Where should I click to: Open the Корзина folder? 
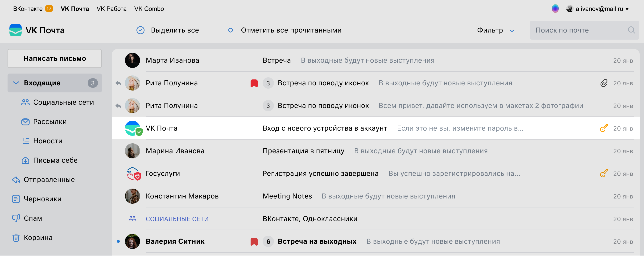[x=38, y=238]
